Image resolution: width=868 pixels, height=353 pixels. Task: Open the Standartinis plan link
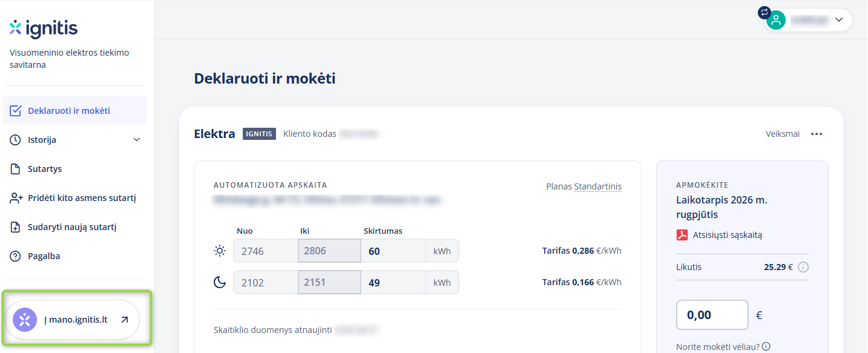point(597,186)
